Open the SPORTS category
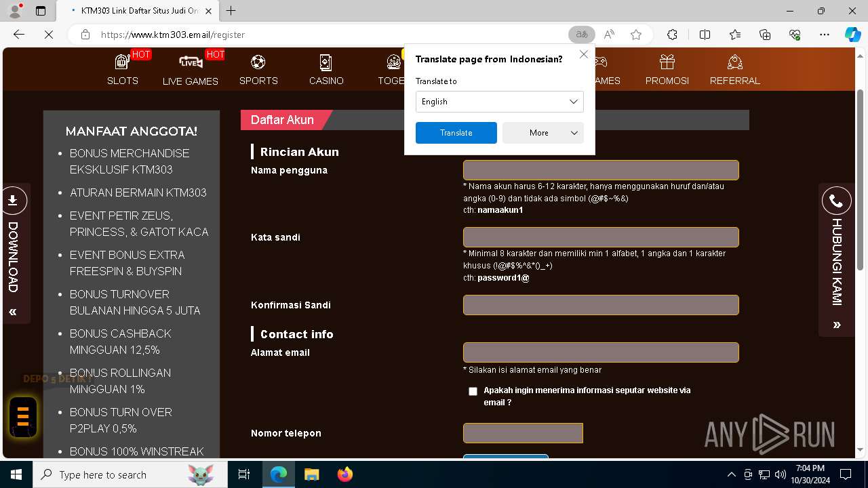Viewport: 868px width, 488px height. (x=258, y=70)
